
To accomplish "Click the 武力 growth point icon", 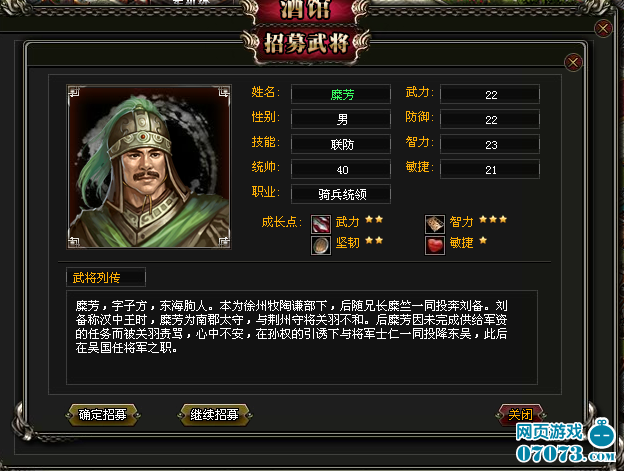I will tap(320, 224).
